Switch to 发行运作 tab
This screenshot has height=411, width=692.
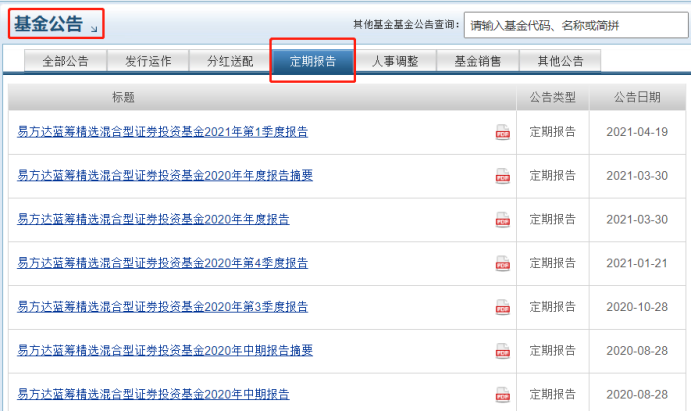tap(148, 61)
